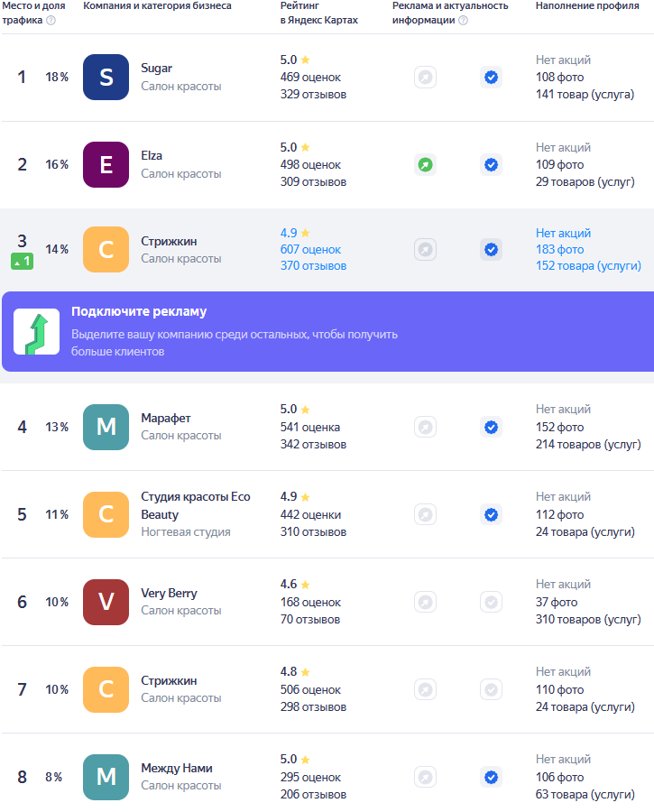Open the Марафет company name link
The width and height of the screenshot is (654, 812).
[166, 418]
